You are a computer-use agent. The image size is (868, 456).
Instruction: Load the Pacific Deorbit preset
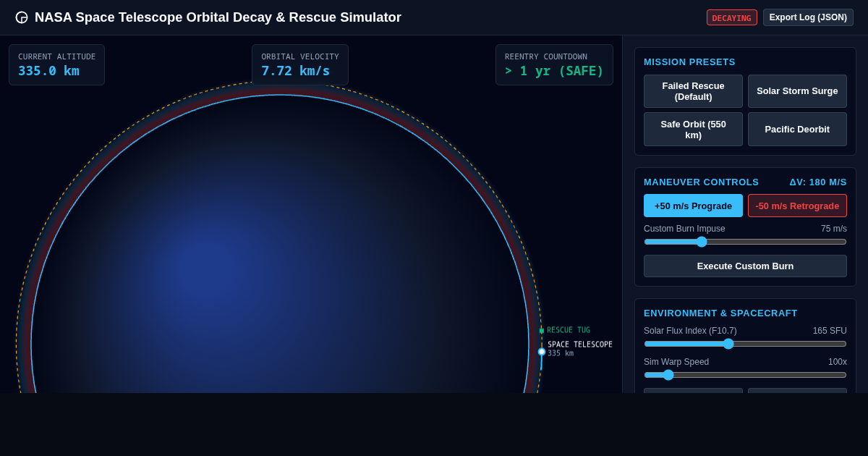pos(797,129)
